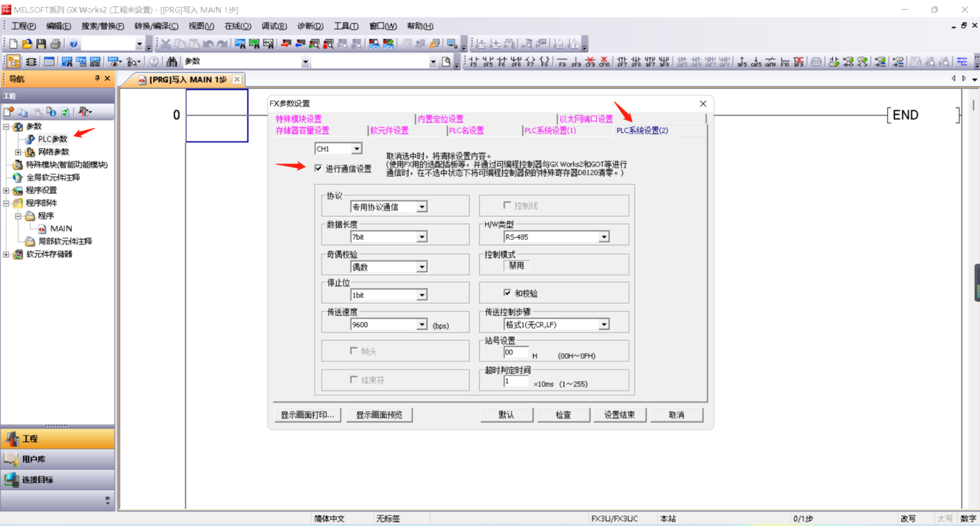Pin the navigation panel

(x=97, y=79)
